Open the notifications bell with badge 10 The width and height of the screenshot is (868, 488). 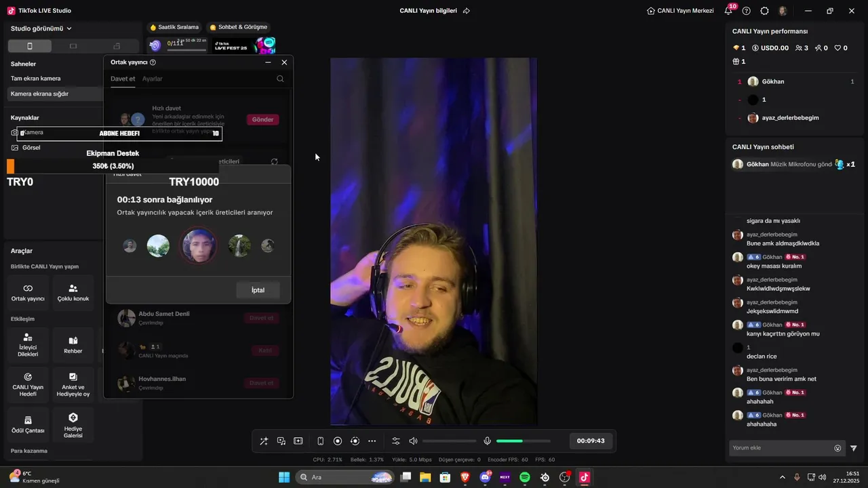click(729, 10)
